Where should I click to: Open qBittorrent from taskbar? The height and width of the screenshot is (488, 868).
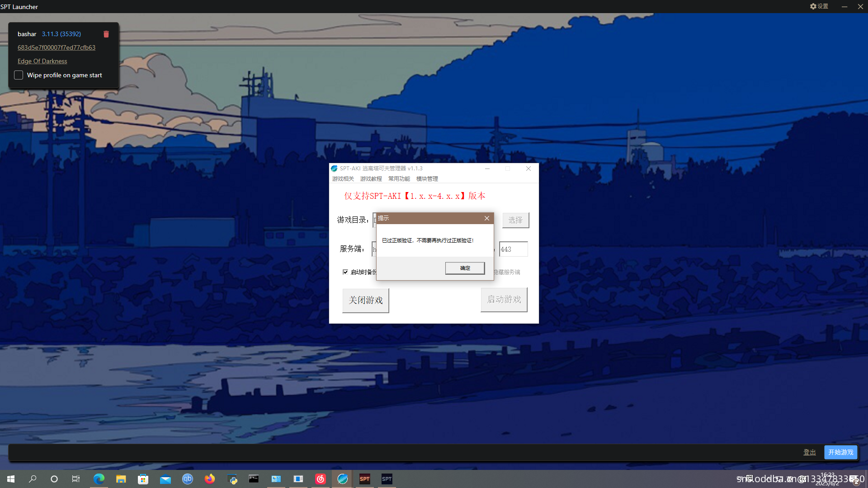tap(187, 479)
